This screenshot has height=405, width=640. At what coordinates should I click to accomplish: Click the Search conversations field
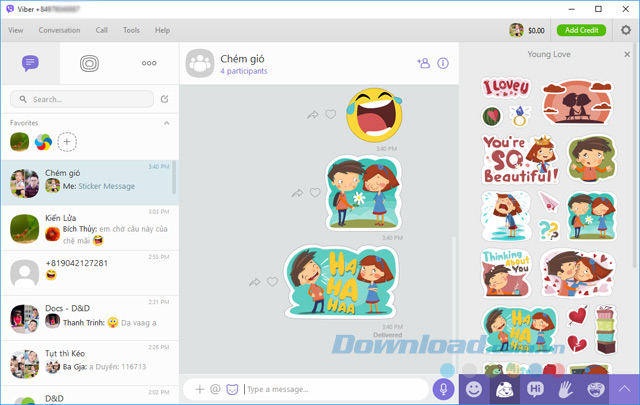pyautogui.click(x=82, y=99)
